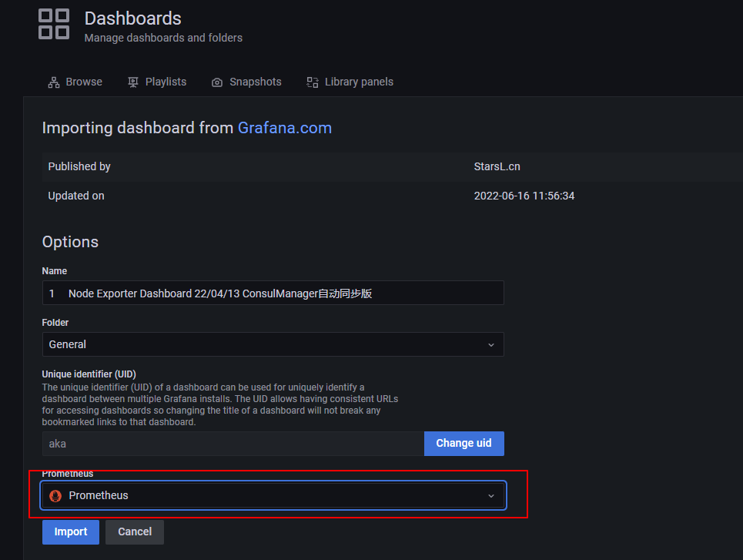The height and width of the screenshot is (560, 743).
Task: Expand the Prometheus dropdown chevron arrow
Action: click(x=491, y=496)
